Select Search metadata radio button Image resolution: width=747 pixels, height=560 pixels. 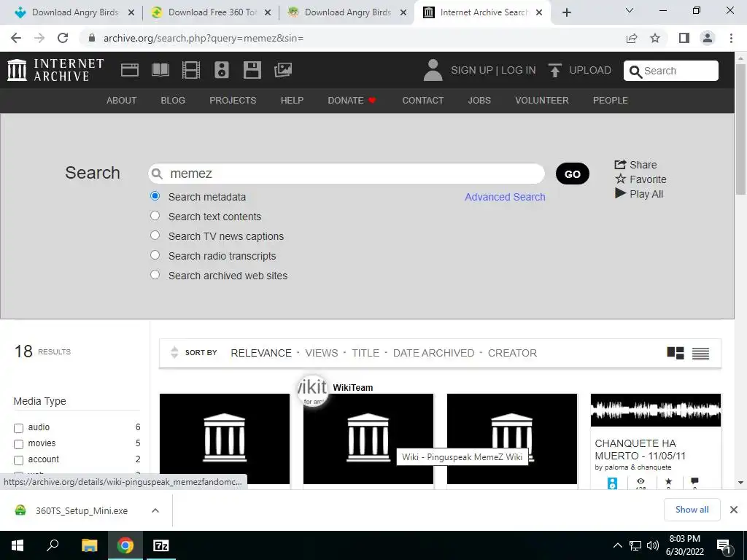point(155,195)
